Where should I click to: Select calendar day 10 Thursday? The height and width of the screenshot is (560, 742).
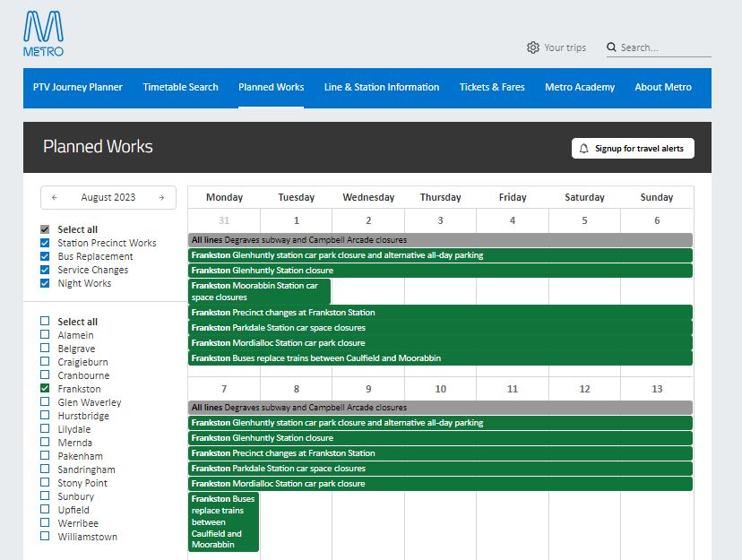click(441, 389)
